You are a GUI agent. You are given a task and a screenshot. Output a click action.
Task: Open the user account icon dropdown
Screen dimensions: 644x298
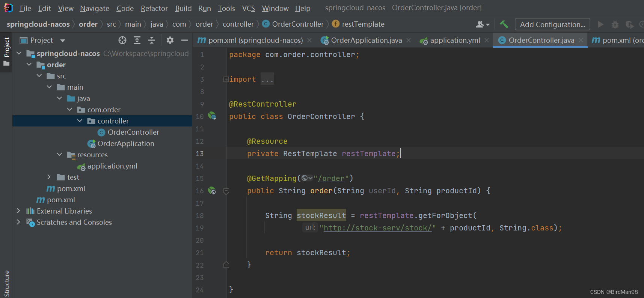click(x=483, y=24)
